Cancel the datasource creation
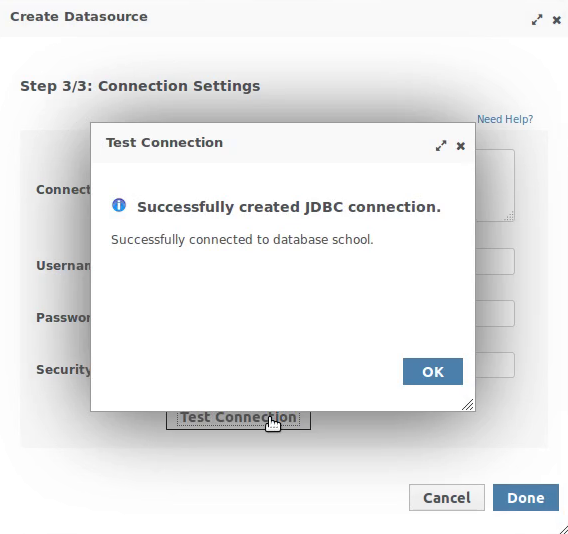 click(x=447, y=497)
